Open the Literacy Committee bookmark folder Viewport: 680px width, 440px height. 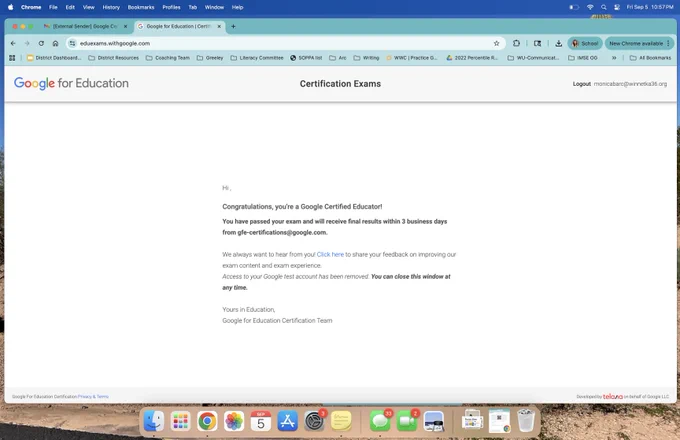click(257, 58)
